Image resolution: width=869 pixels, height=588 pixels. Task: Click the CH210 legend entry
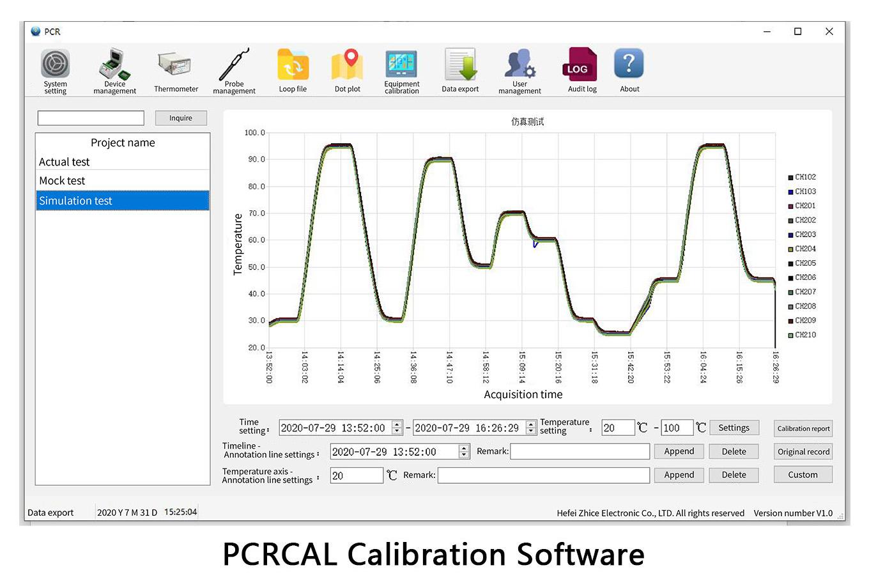pyautogui.click(x=802, y=335)
